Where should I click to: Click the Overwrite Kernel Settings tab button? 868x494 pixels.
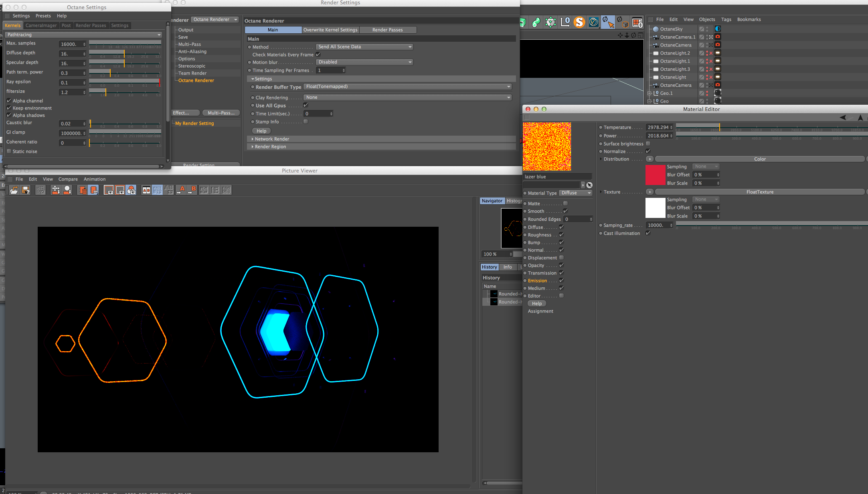point(330,30)
